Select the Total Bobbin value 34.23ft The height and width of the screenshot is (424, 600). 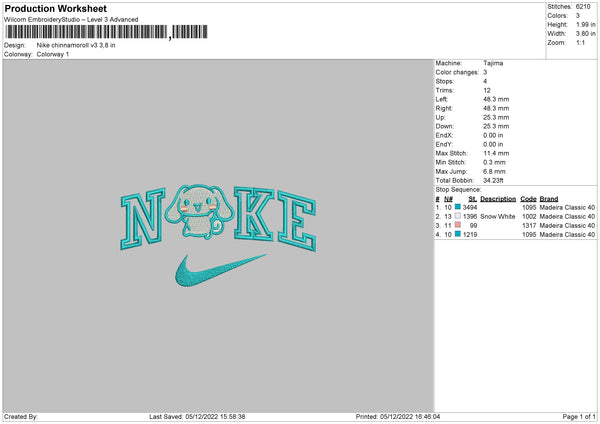click(x=493, y=181)
